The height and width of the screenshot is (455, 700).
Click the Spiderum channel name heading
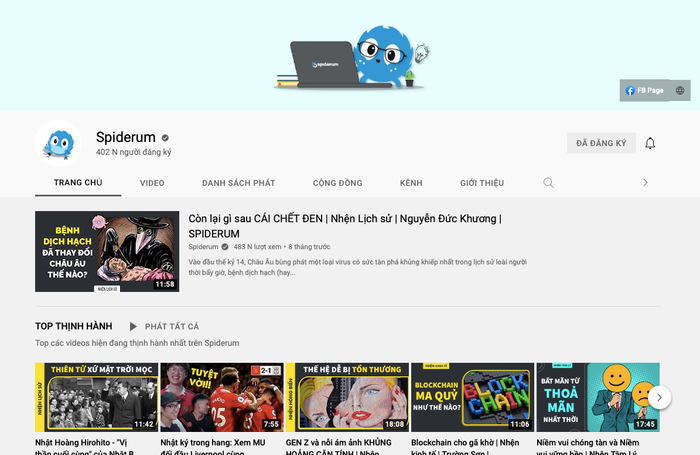point(125,137)
